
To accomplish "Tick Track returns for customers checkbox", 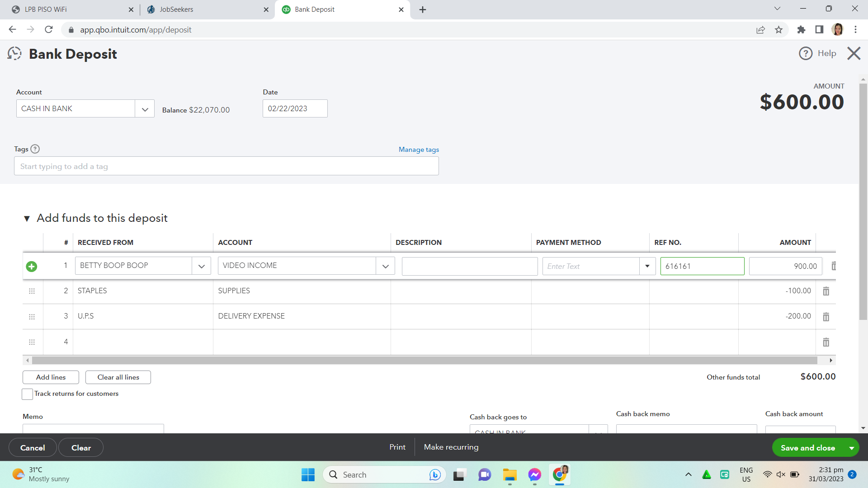I will pyautogui.click(x=27, y=394).
